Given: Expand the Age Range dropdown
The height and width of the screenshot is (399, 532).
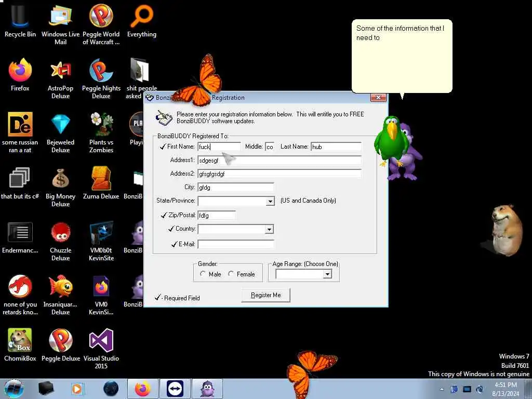Looking at the screenshot, I should [327, 274].
